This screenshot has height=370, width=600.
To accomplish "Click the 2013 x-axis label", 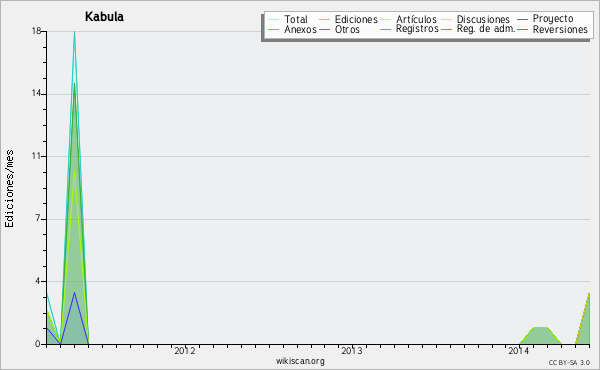I will pos(352,350).
